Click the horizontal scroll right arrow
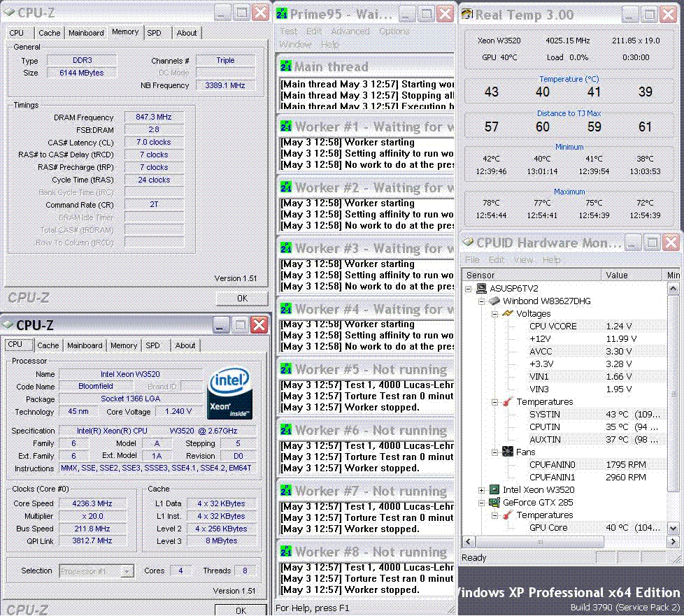The image size is (684, 616). coord(673,542)
